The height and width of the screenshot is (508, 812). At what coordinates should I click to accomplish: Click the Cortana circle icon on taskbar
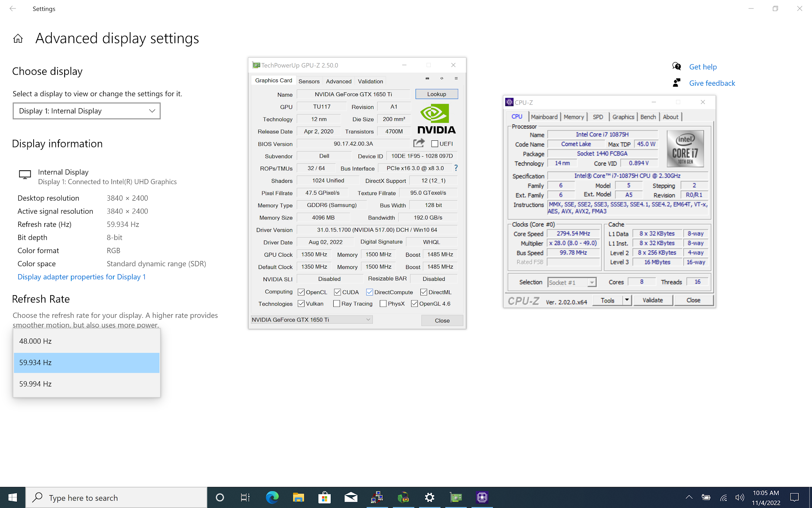[220, 498]
